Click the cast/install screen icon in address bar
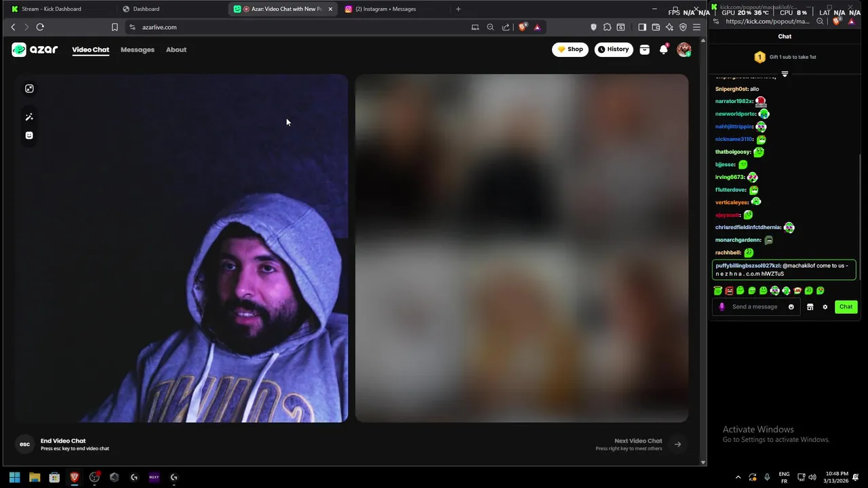Viewport: 868px width, 488px height. (x=475, y=27)
